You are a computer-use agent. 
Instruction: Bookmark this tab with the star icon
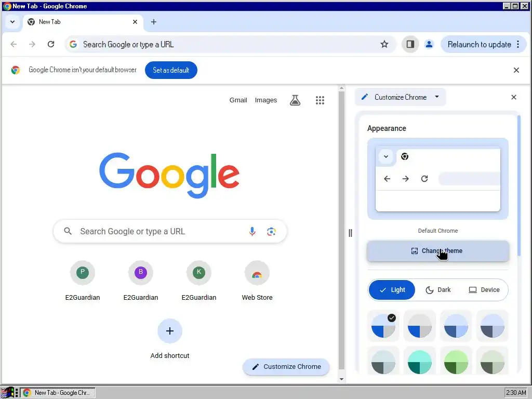tap(384, 44)
